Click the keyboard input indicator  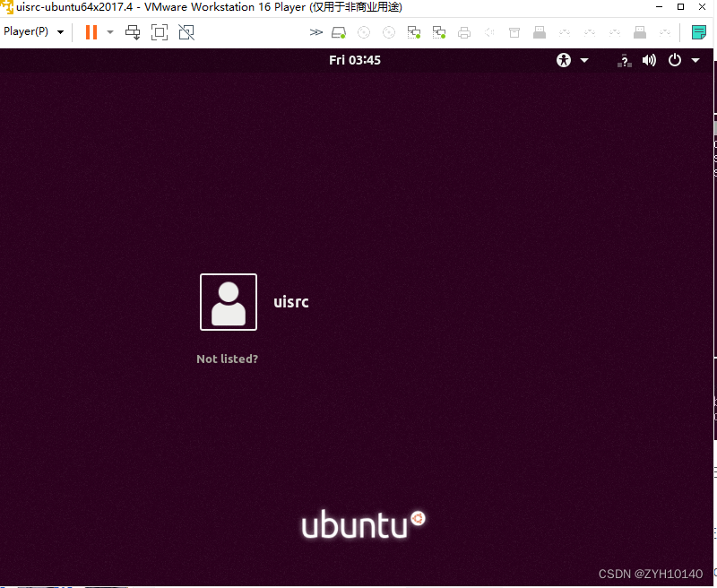pyautogui.click(x=625, y=60)
